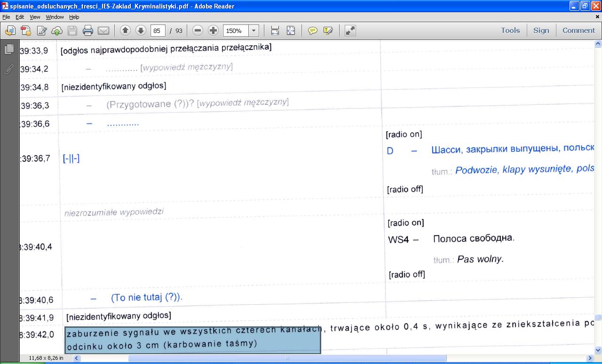This screenshot has height=364, width=602.
Task: Click '[radio on]' above the D line
Action: [404, 135]
